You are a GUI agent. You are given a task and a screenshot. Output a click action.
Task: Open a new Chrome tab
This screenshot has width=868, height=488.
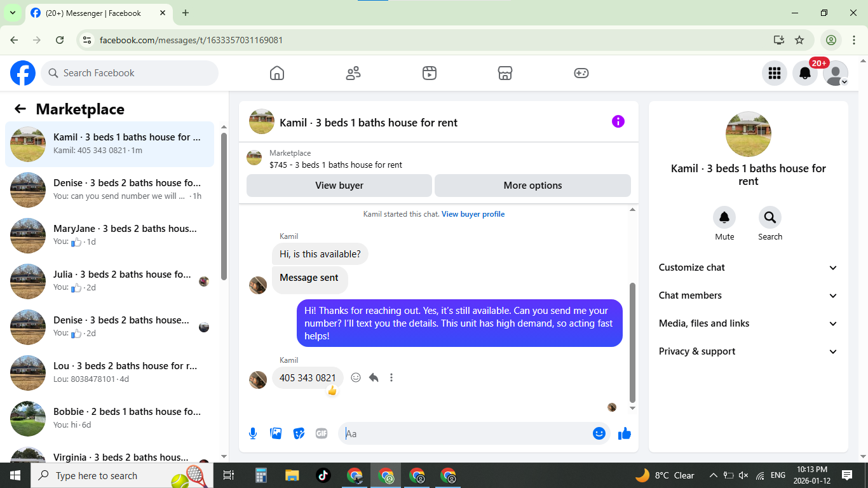(186, 13)
